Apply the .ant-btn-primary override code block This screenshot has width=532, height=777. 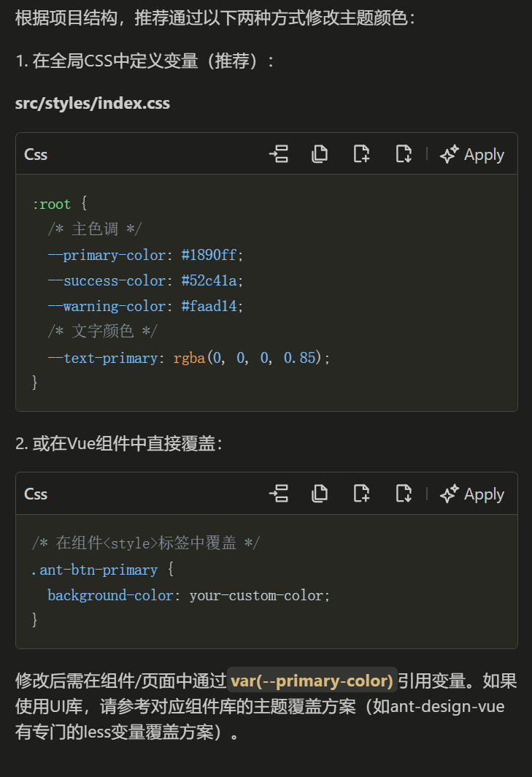(472, 494)
